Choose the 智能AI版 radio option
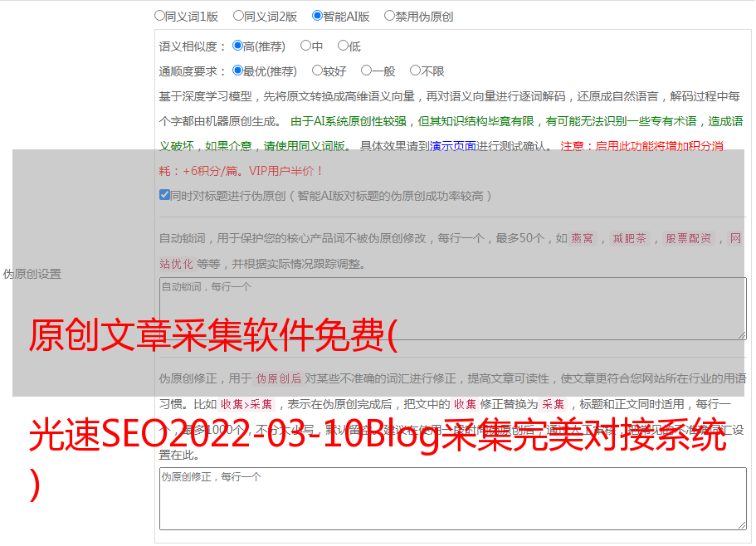Screen dimensions: 756x546 pyautogui.click(x=317, y=16)
